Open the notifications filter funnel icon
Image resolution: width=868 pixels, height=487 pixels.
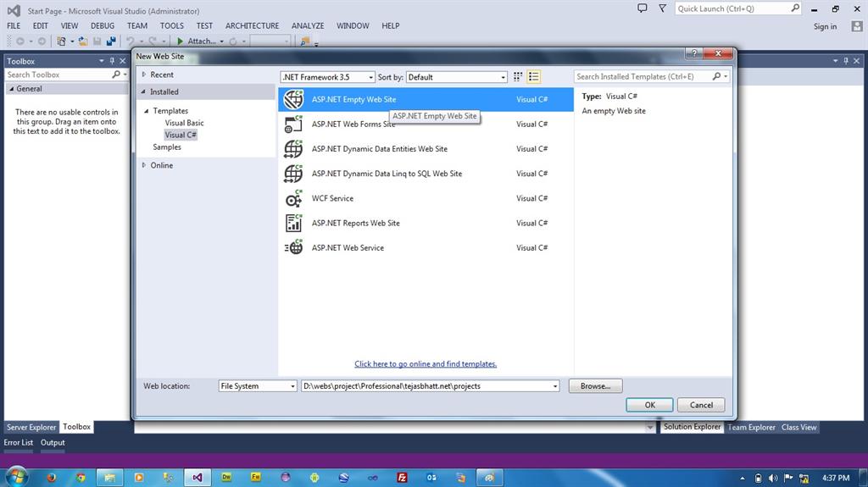[x=663, y=8]
